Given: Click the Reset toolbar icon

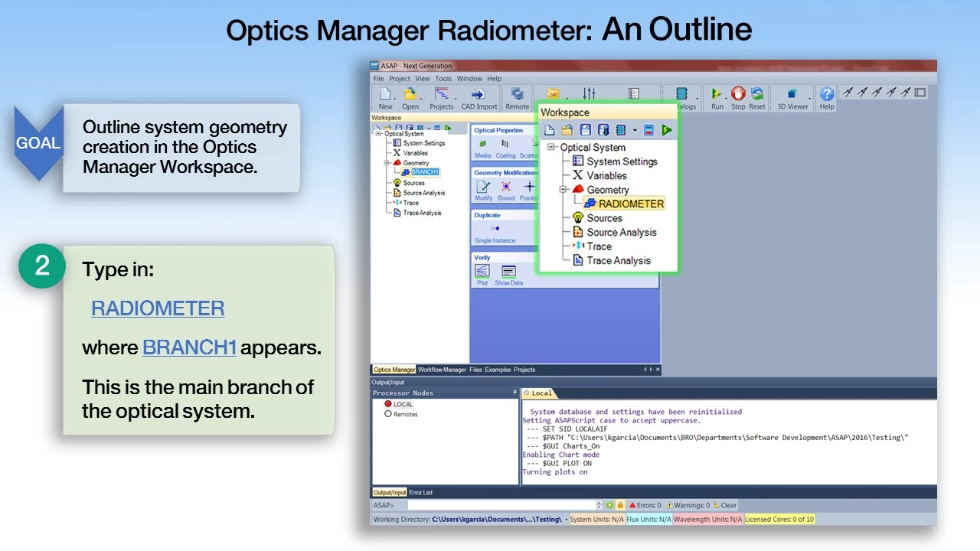Looking at the screenshot, I should [757, 95].
